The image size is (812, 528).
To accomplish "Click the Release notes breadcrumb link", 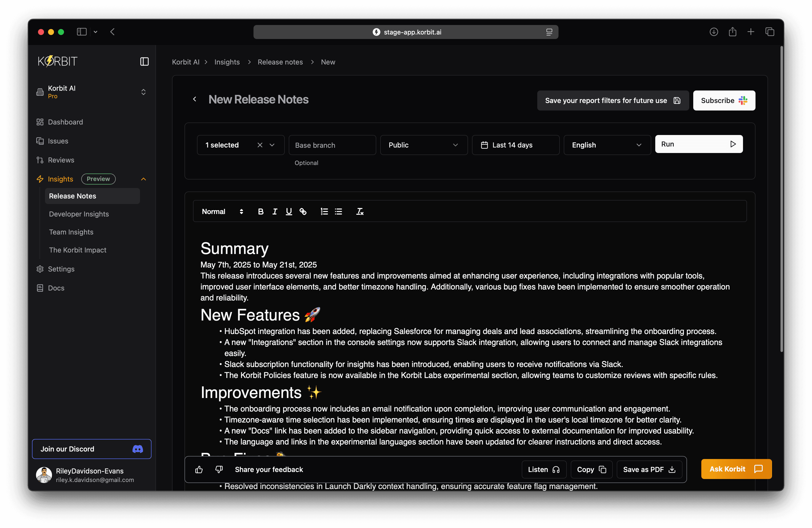I will pos(280,62).
